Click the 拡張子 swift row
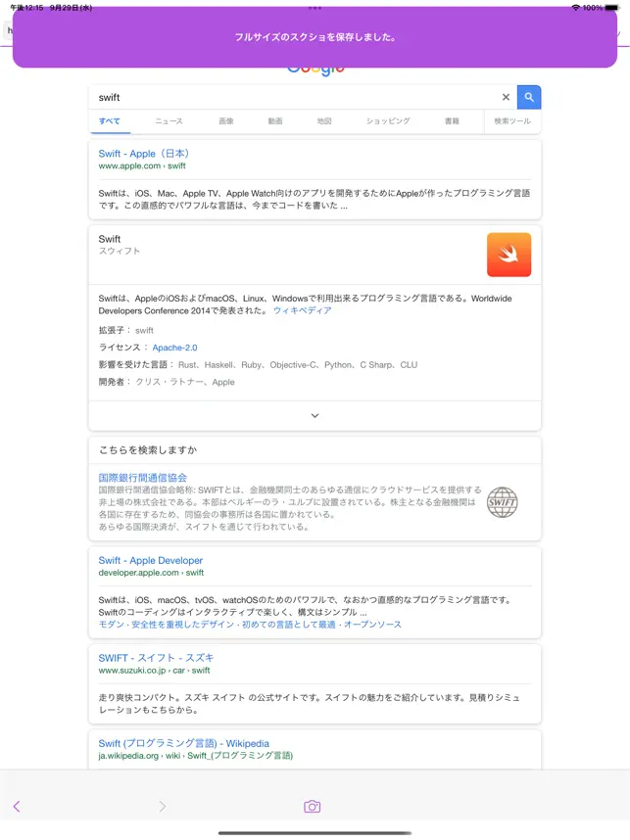 pyautogui.click(x=126, y=331)
